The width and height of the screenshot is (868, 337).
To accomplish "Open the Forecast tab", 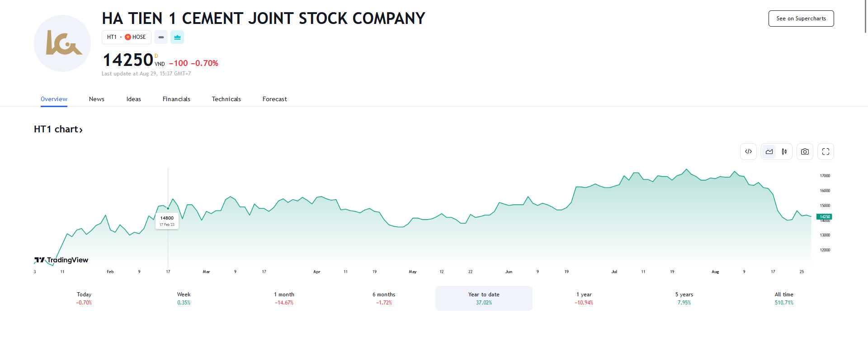I will coord(275,99).
